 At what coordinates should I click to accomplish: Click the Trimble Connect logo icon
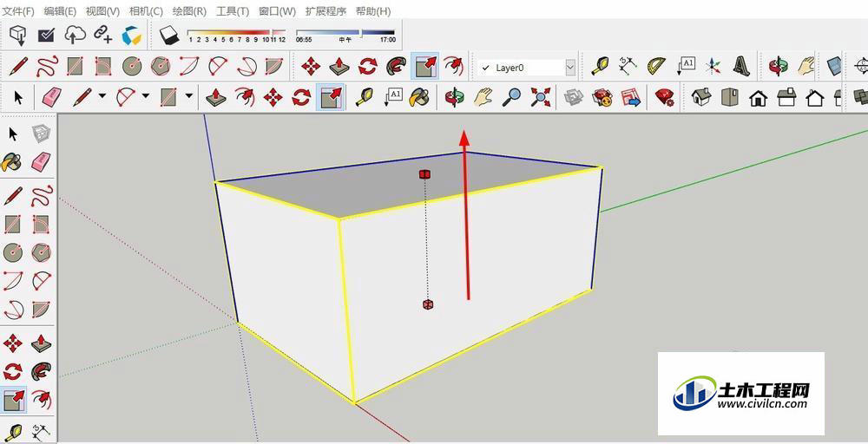[x=132, y=36]
